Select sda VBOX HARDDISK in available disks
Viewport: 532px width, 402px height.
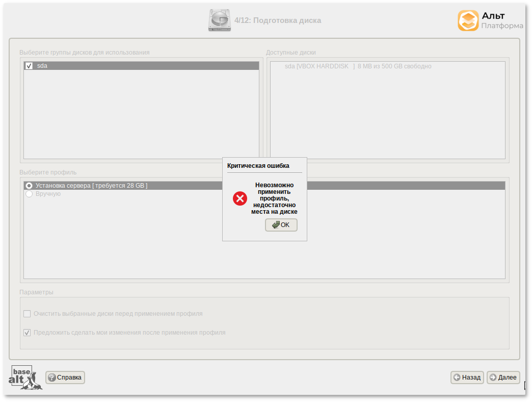358,66
